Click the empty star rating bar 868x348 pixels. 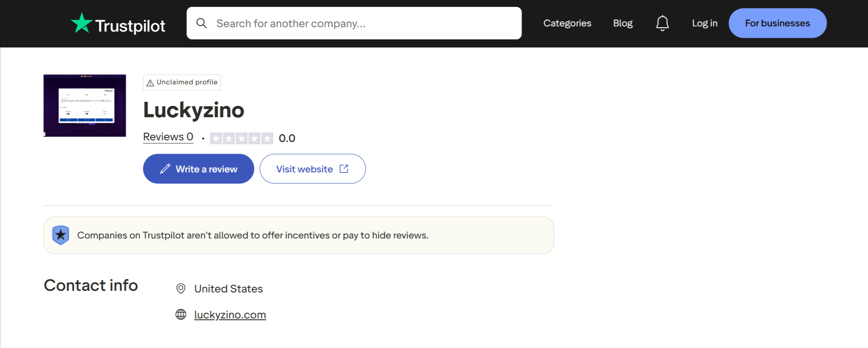(241, 138)
